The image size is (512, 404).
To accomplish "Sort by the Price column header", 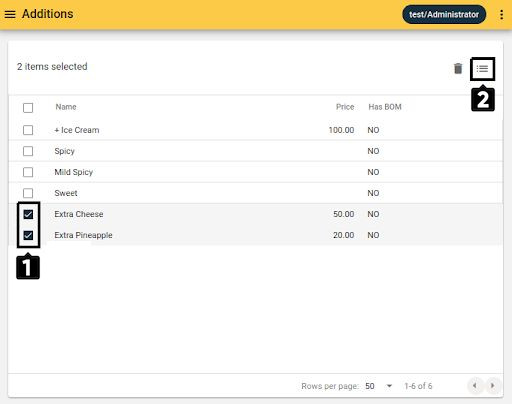I will [x=345, y=107].
